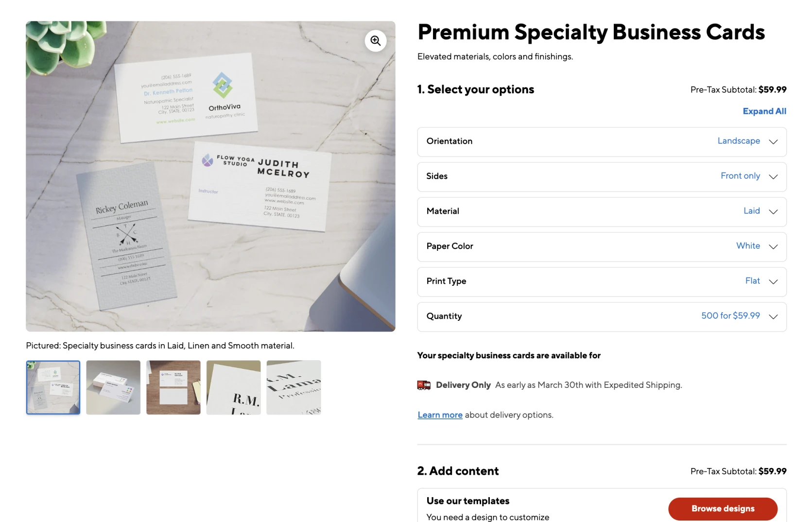Click the Expand All link
The width and height of the screenshot is (812, 522).
coord(764,111)
